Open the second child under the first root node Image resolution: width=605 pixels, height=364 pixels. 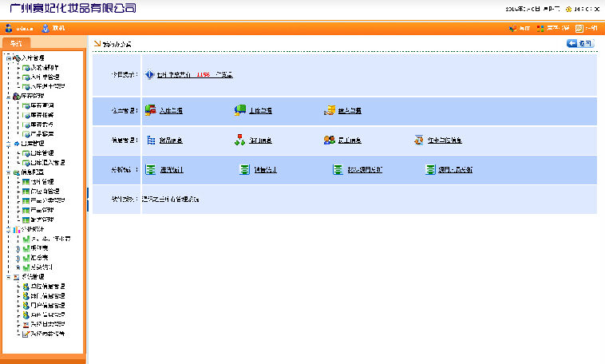pyautogui.click(x=45, y=77)
